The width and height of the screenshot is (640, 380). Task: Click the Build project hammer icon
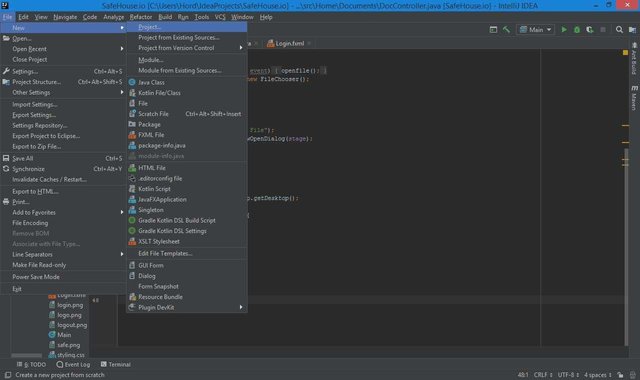click(507, 29)
